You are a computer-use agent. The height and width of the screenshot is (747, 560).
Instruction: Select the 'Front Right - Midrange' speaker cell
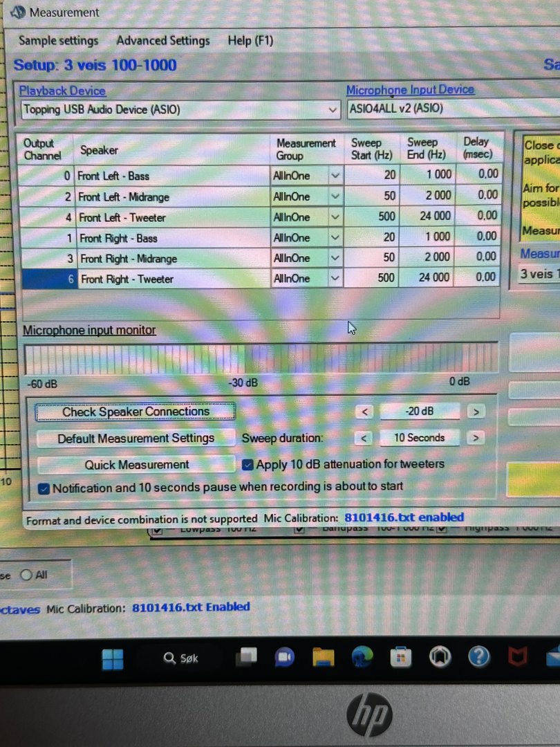(173, 259)
